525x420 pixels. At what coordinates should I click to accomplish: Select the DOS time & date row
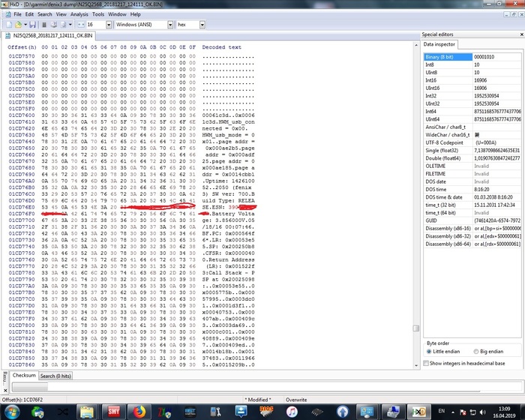coord(472,197)
